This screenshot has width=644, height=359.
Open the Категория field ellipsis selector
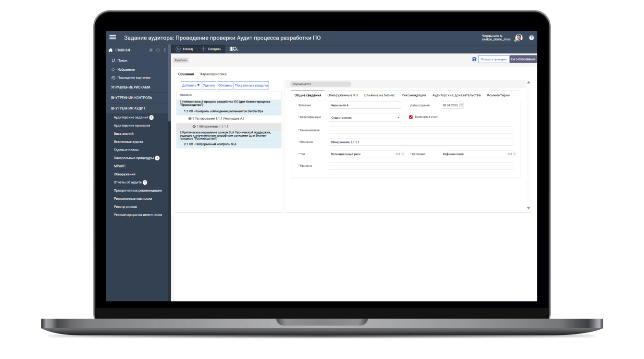[509, 154]
